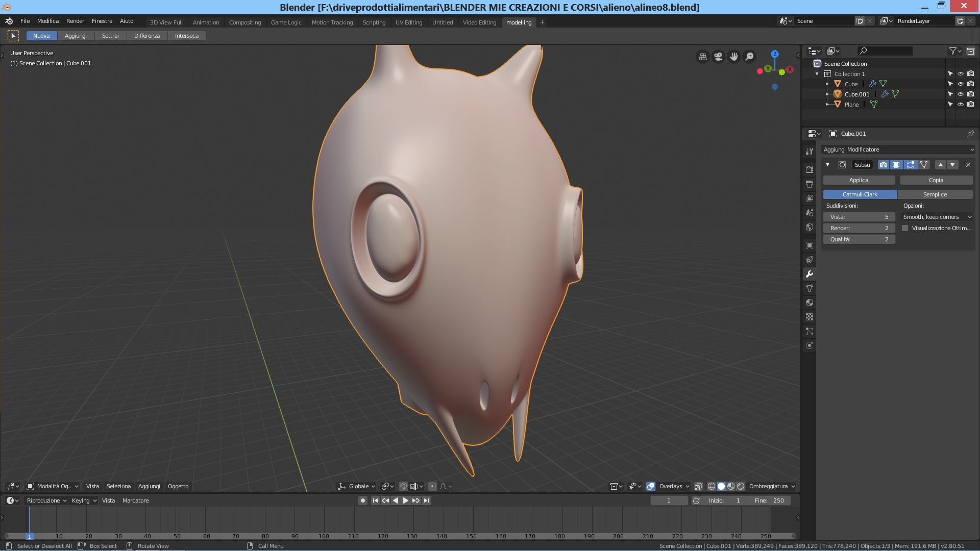Choose Interseca selection mode
The image size is (980, 551).
pyautogui.click(x=187, y=36)
